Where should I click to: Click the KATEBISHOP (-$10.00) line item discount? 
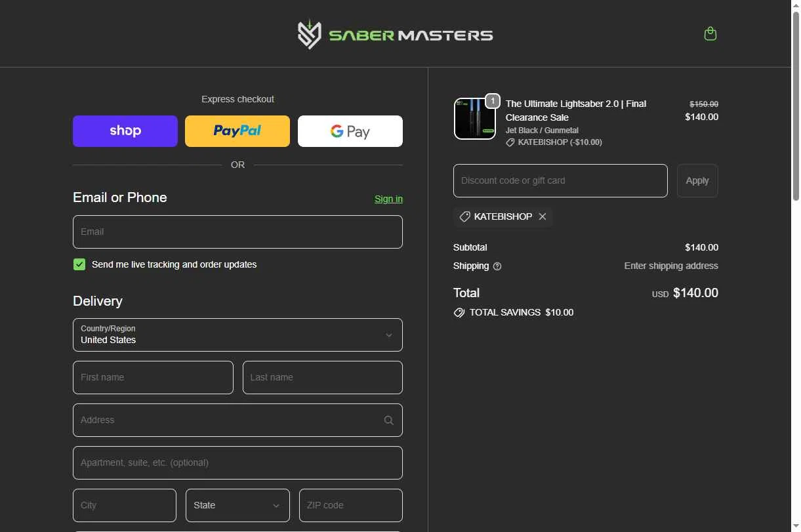554,142
